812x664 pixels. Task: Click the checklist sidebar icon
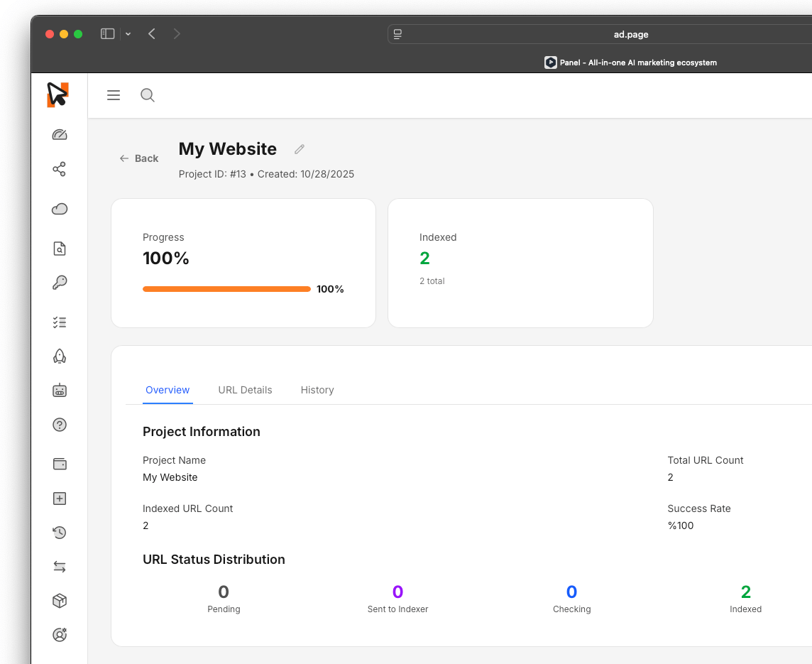click(x=60, y=322)
